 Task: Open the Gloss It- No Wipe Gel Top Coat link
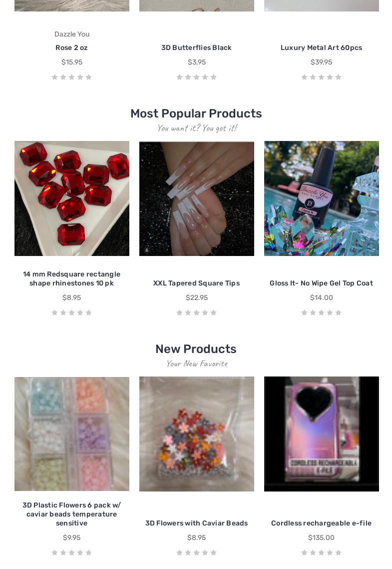[x=322, y=283]
